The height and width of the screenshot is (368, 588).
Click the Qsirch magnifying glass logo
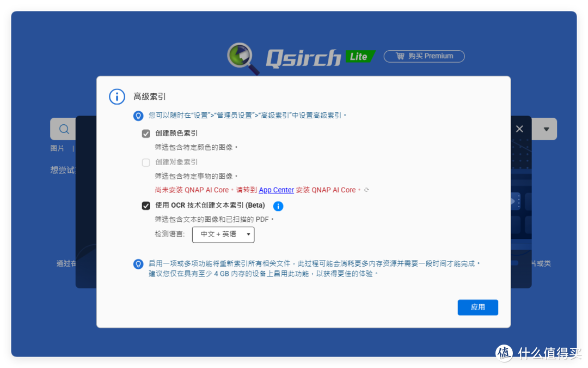tap(243, 58)
